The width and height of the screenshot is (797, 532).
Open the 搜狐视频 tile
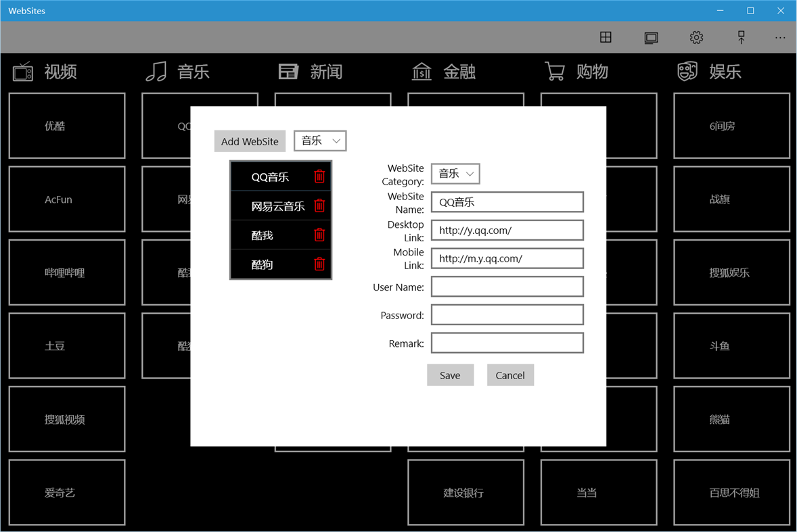66,419
